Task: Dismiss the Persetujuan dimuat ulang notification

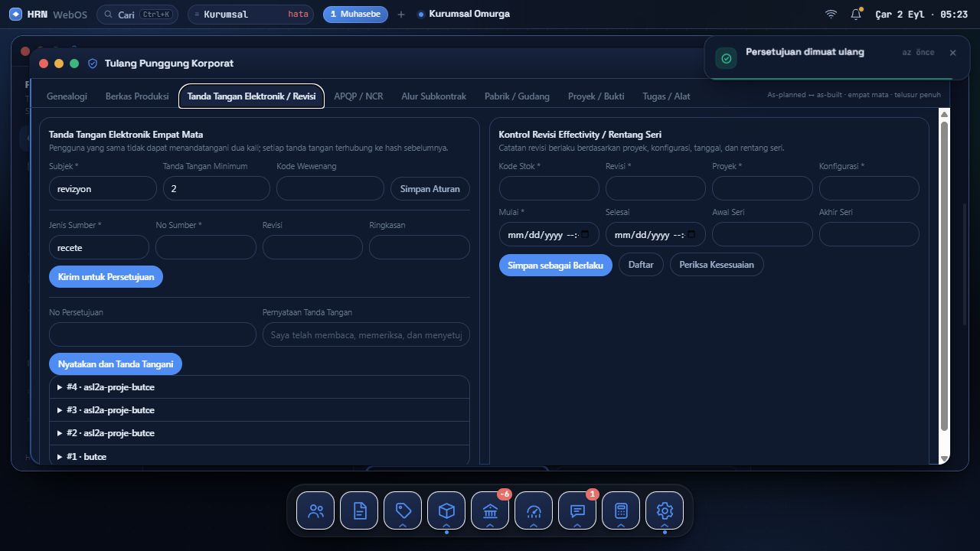Action: (952, 53)
